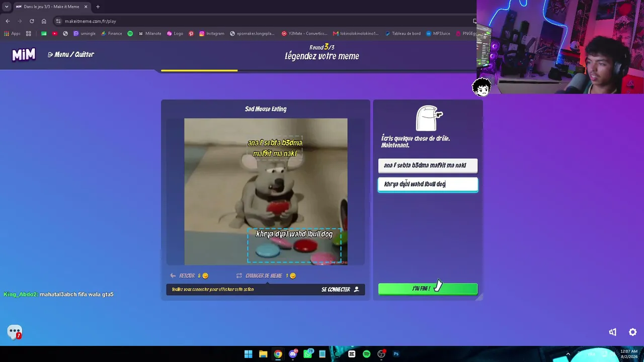Screen dimensions: 644x362
Task: Click the 'Légendez votre meme' heading
Action: click(322, 56)
